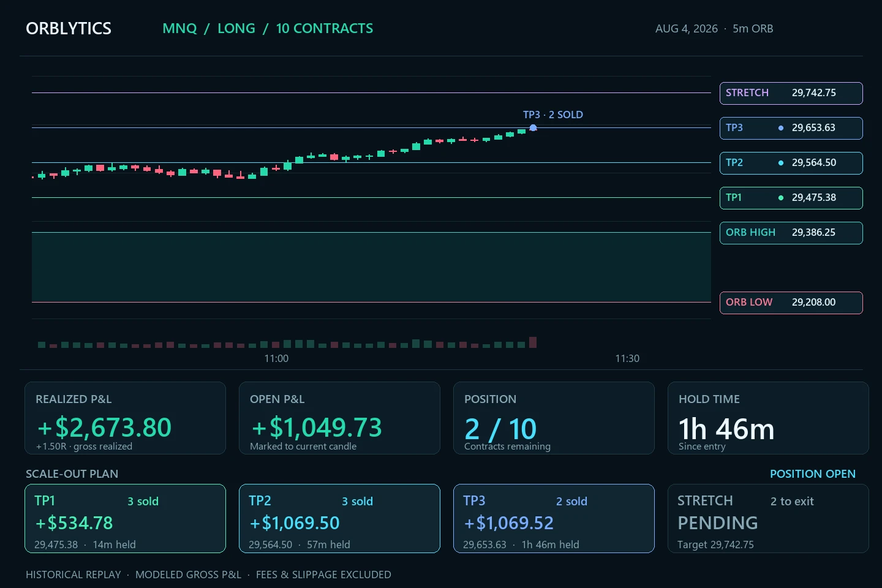Click the +$1,069.50 TP2 profit value
Viewport: 882px width, 588px height.
(x=295, y=523)
